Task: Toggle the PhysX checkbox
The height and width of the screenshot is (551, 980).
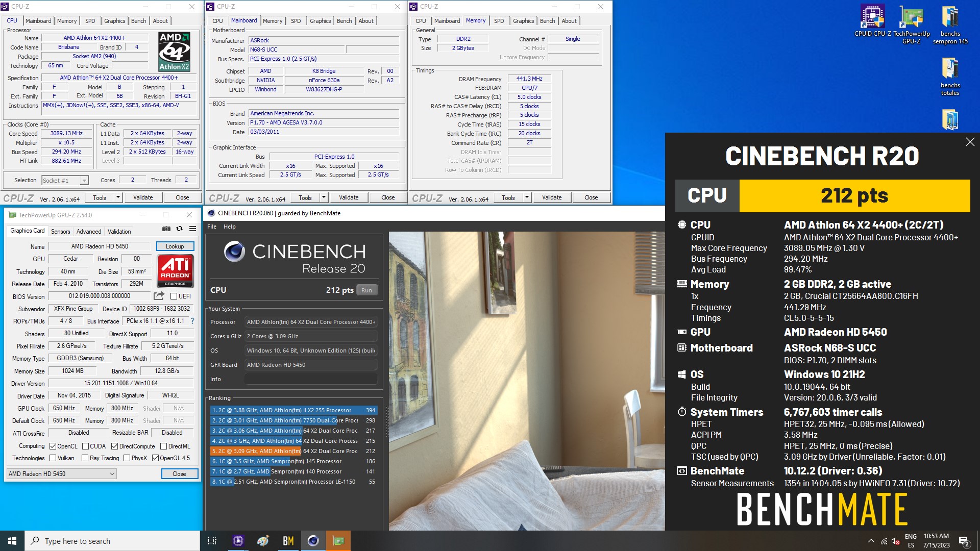Action: 127,458
